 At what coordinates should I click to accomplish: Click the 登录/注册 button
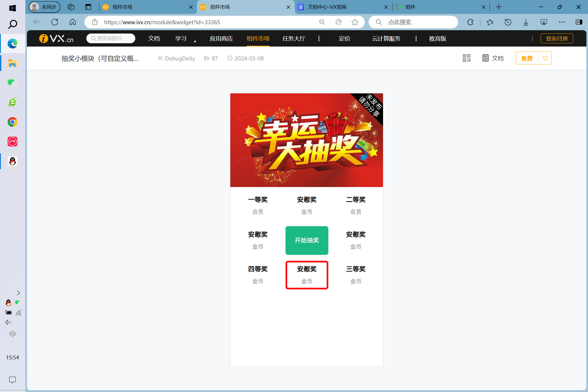557,38
